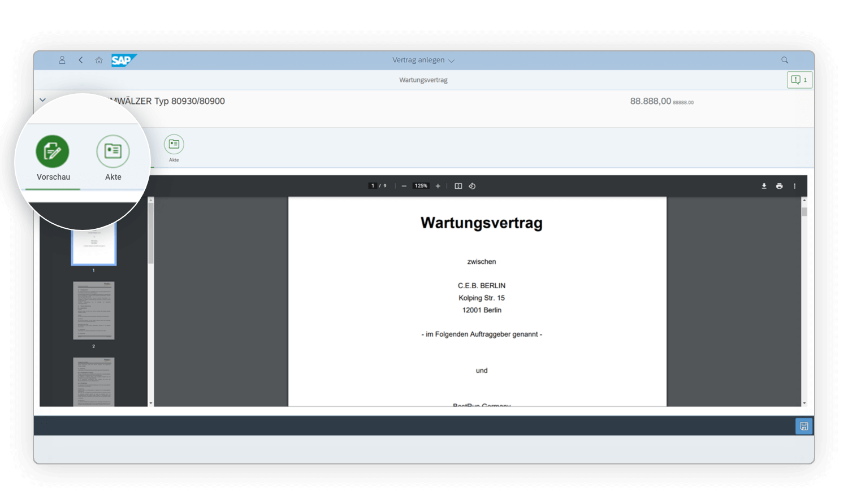Image resolution: width=848 pixels, height=504 pixels.
Task: Click the document scroll down arrow
Action: (804, 403)
